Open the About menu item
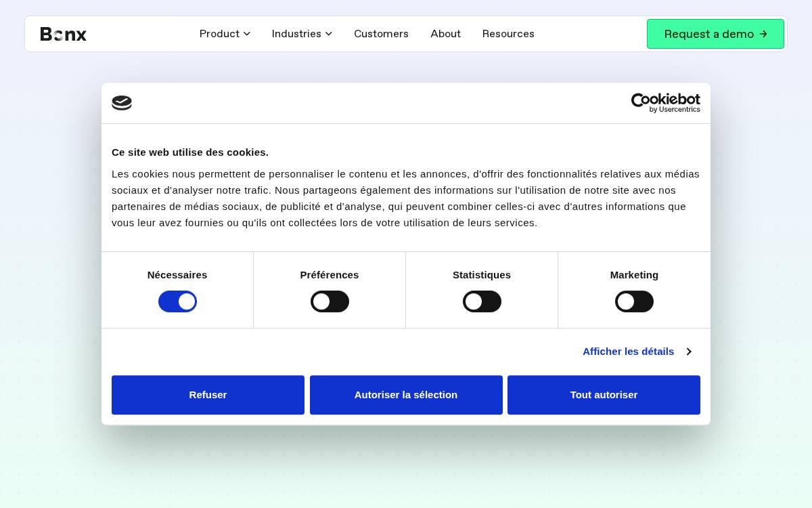Image resolution: width=812 pixels, height=508 pixels. click(445, 34)
